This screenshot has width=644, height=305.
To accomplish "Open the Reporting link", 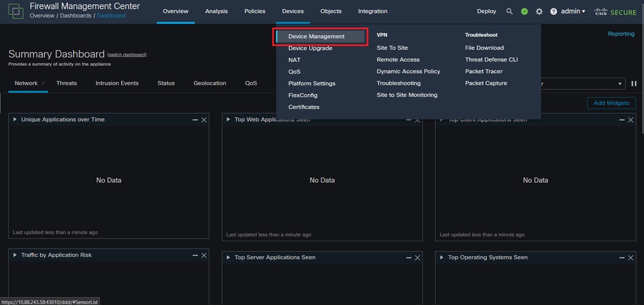I will [621, 34].
